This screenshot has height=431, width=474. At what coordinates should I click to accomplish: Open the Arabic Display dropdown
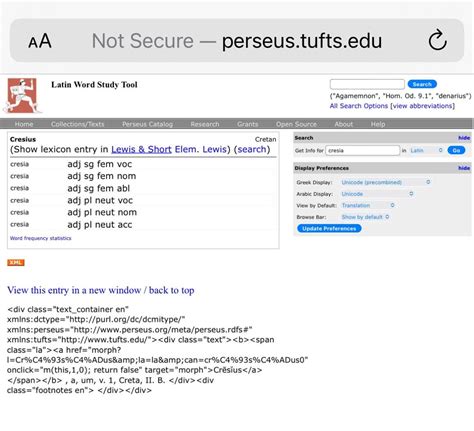point(377,194)
